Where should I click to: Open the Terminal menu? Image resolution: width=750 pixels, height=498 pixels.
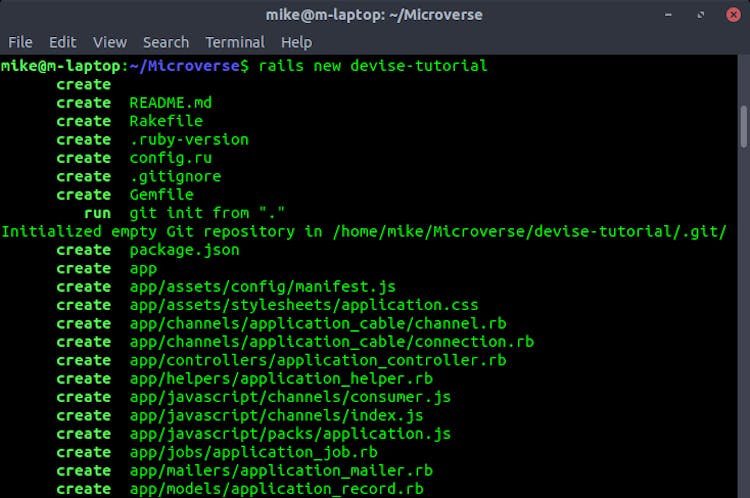point(235,42)
